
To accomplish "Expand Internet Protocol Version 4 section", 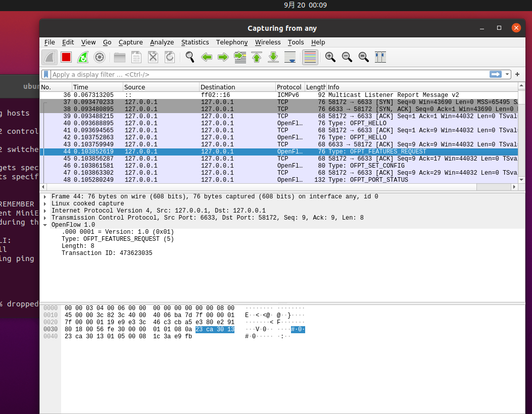I will point(45,211).
